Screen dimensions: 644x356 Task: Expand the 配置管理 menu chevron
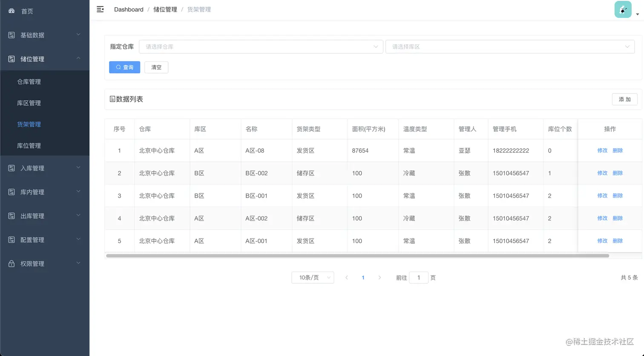[78, 239]
